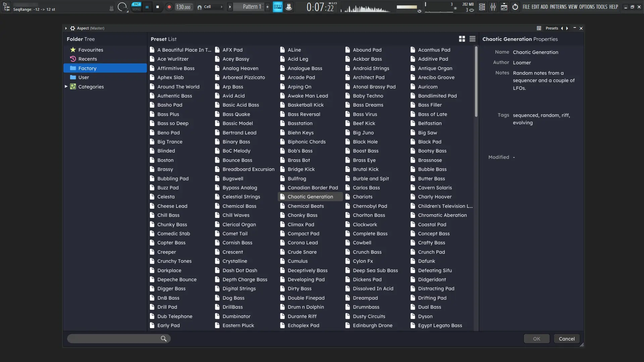This screenshot has width=644, height=362.
Task: Click the undo history circular arrow icon
Action: pos(515,7)
